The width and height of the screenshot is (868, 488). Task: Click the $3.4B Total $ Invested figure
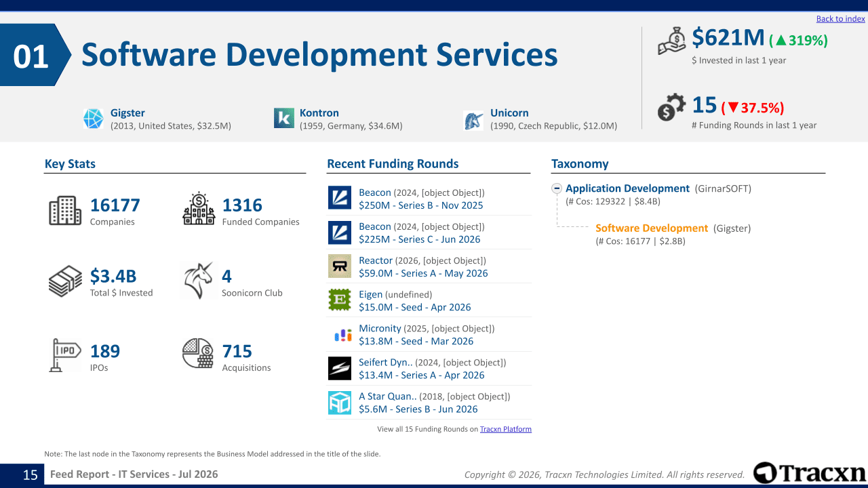(113, 277)
